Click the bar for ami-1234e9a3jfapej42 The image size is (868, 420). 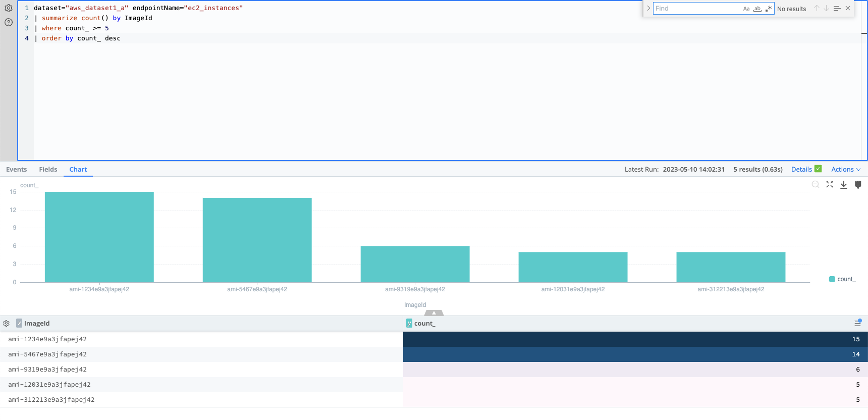point(99,237)
